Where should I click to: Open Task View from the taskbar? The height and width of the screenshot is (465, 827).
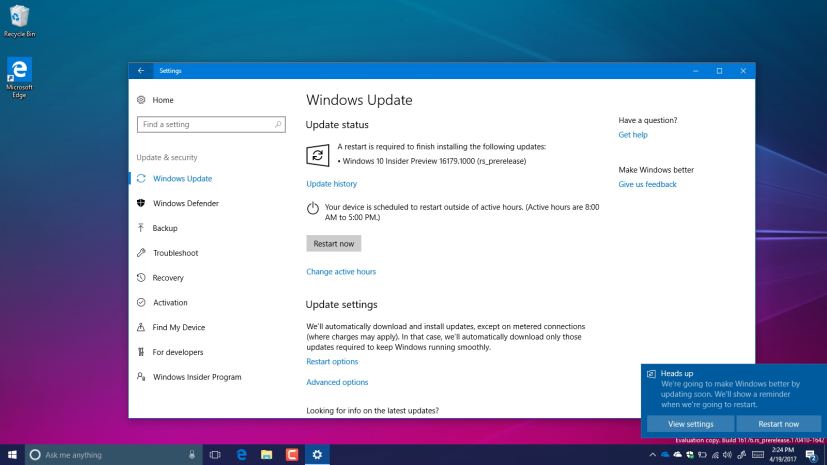click(215, 454)
